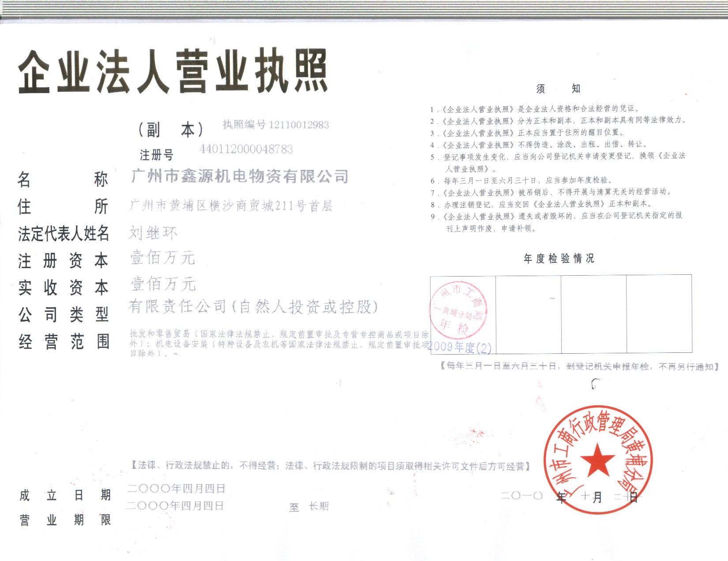
Task: Select the (副本) duplicate copy label
Action: (171, 129)
